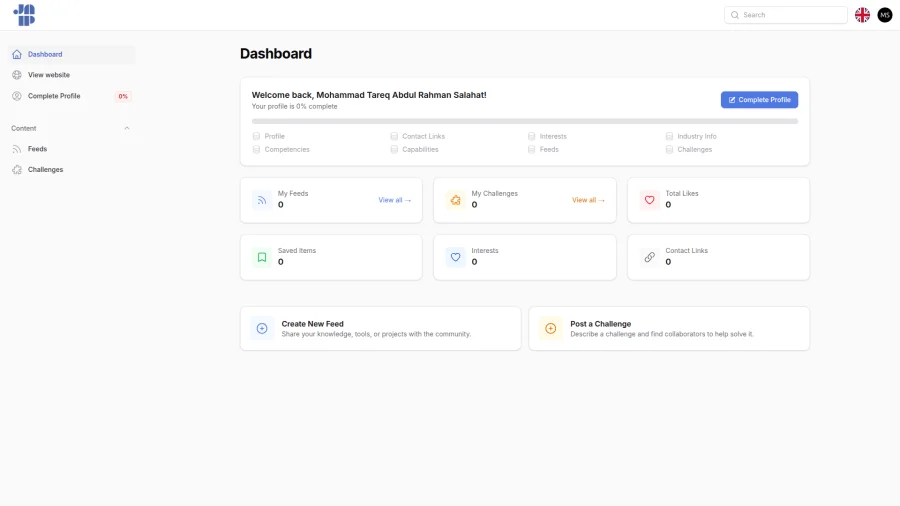Click View all in My Challenges card
This screenshot has width=900, height=506.
click(588, 200)
